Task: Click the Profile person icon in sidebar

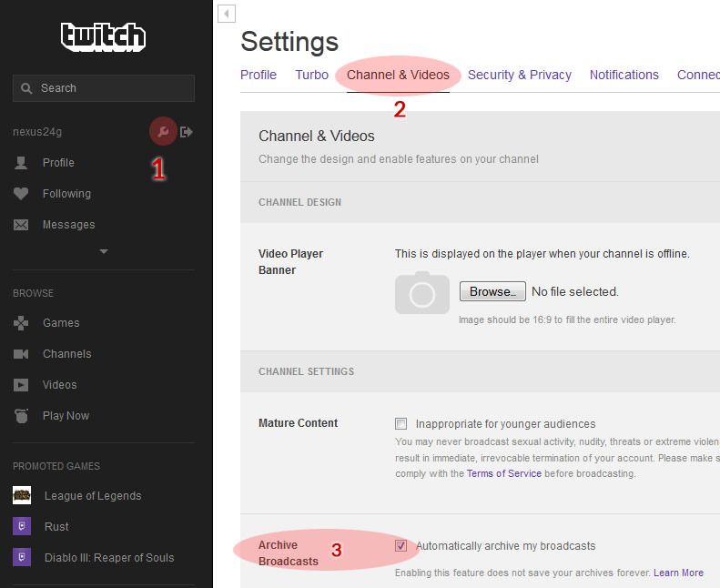Action: (21, 163)
